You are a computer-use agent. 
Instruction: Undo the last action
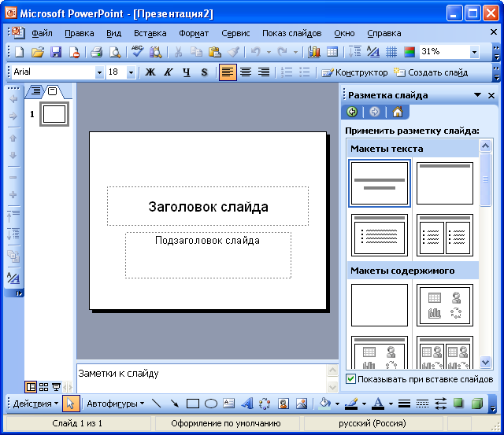pyautogui.click(x=255, y=52)
